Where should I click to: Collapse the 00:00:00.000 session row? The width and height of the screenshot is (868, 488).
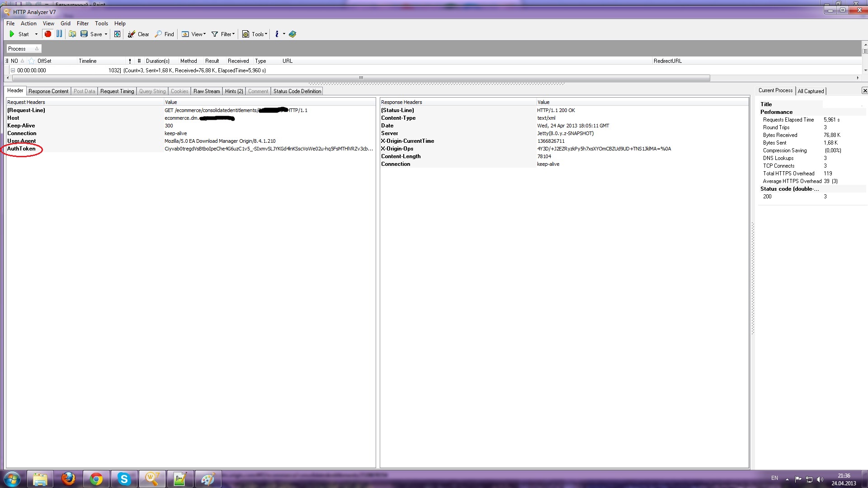pos(13,70)
